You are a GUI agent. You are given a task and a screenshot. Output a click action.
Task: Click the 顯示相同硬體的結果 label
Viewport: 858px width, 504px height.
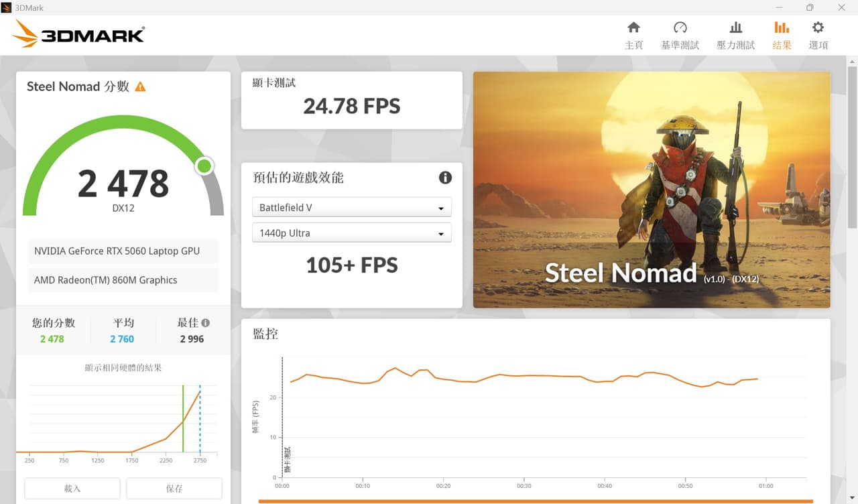[123, 368]
